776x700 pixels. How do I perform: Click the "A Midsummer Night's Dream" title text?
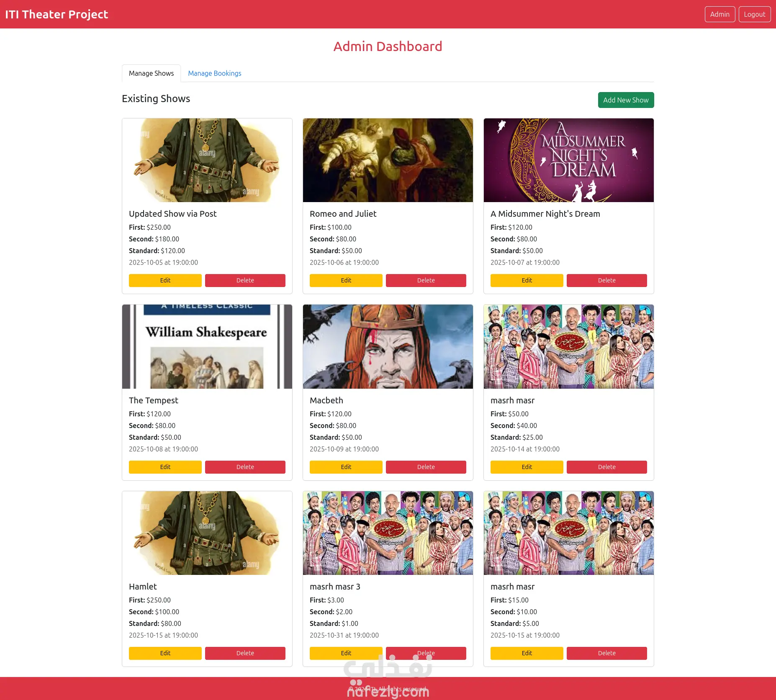point(545,214)
